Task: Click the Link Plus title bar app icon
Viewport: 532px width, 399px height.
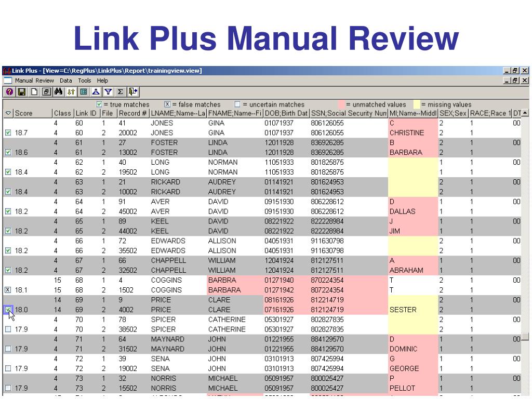Action: point(7,71)
